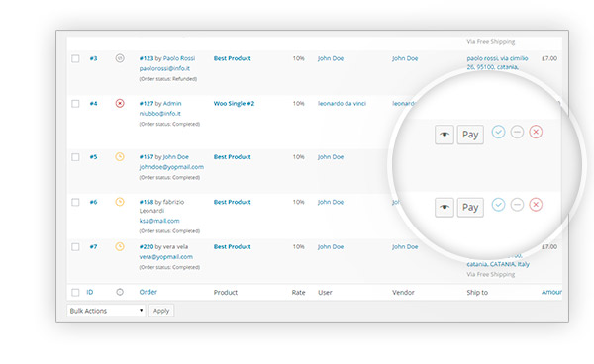The image size is (594, 364).
Task: Tick the checkbox for commission #7
Action: (75, 247)
